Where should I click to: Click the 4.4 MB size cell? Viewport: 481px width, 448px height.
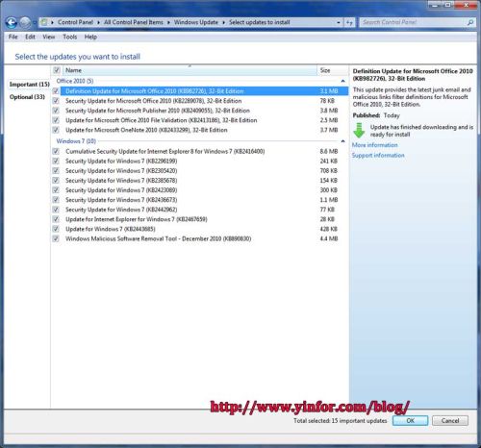[329, 238]
